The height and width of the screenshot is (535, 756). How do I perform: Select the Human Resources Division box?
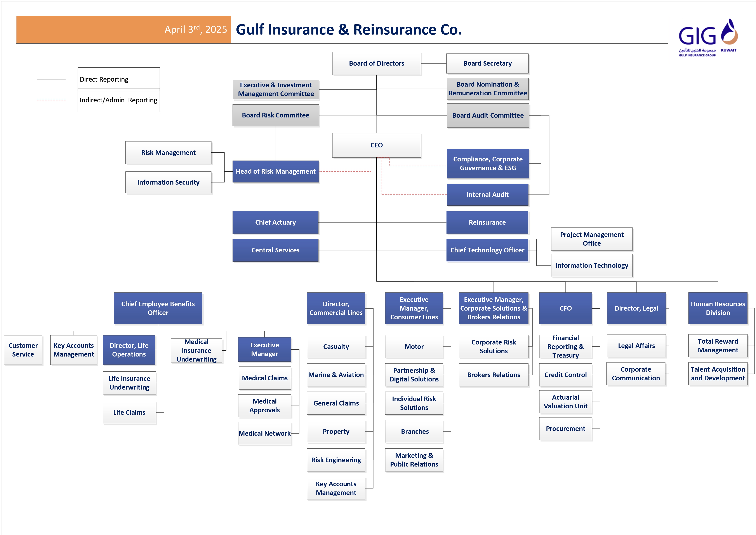[x=718, y=308]
